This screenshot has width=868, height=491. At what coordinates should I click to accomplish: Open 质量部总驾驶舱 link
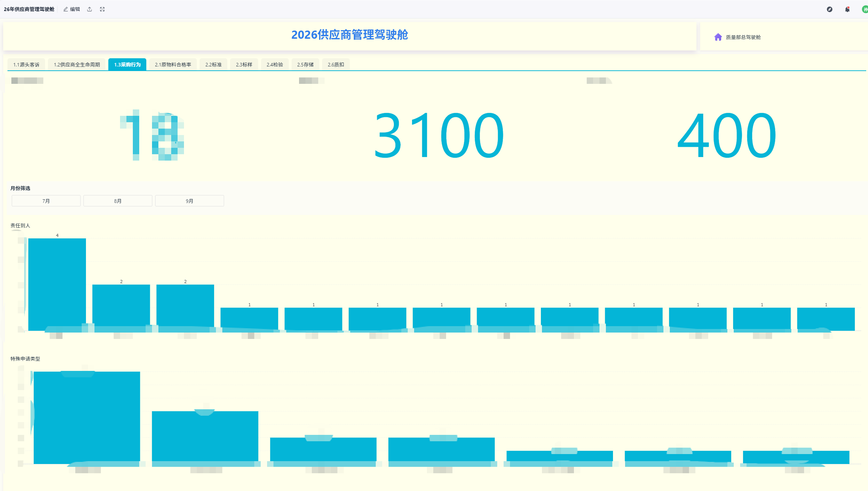click(743, 37)
